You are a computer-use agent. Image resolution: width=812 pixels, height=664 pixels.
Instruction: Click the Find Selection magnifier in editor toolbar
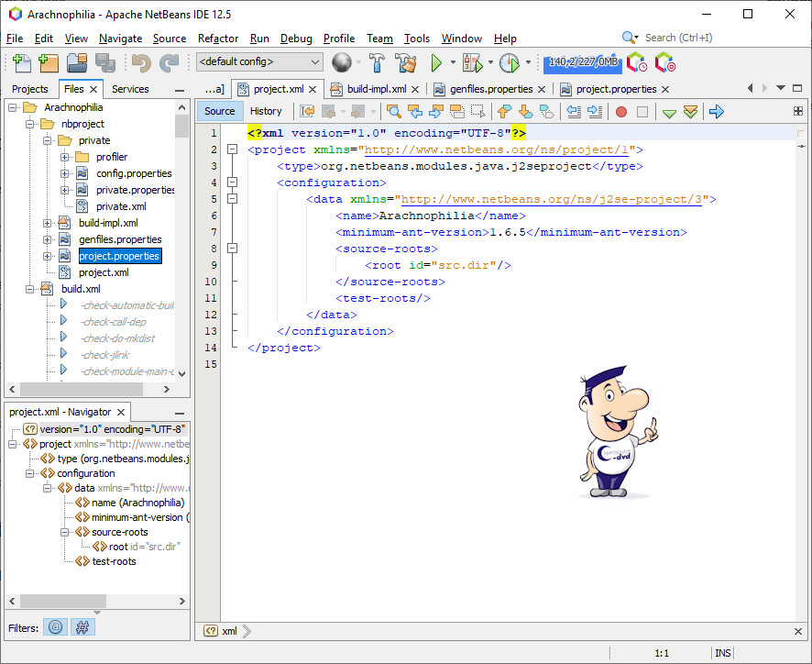393,111
